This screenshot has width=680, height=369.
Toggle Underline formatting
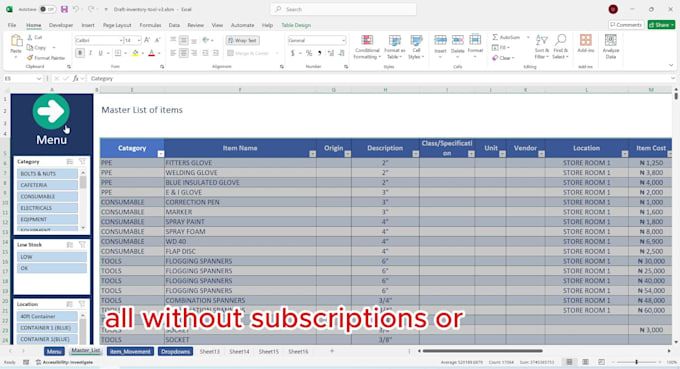point(101,53)
